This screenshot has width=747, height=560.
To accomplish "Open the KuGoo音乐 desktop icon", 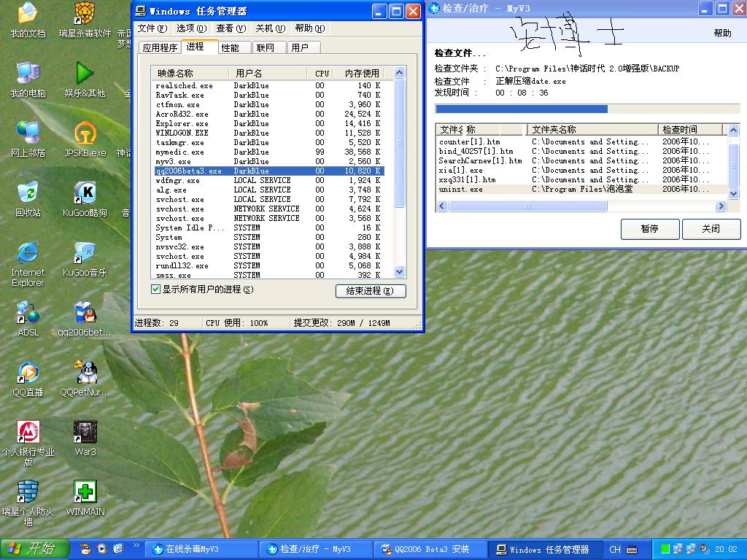I will (x=85, y=254).
